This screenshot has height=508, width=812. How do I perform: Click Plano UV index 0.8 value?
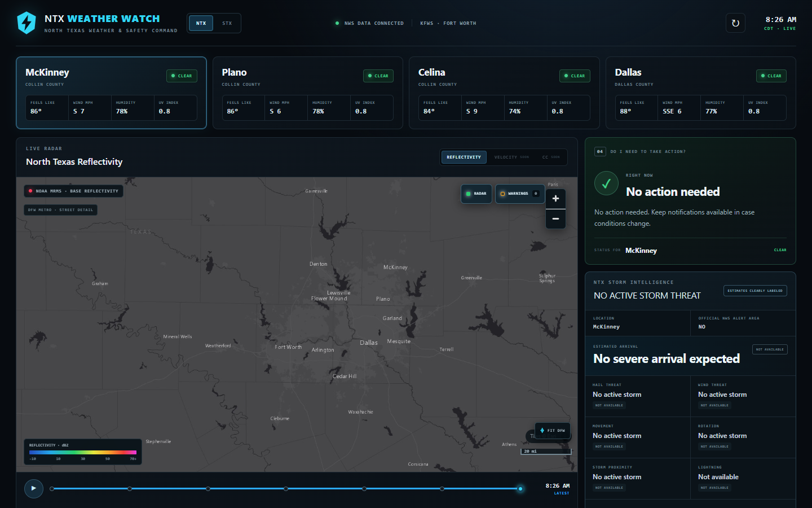(x=361, y=111)
